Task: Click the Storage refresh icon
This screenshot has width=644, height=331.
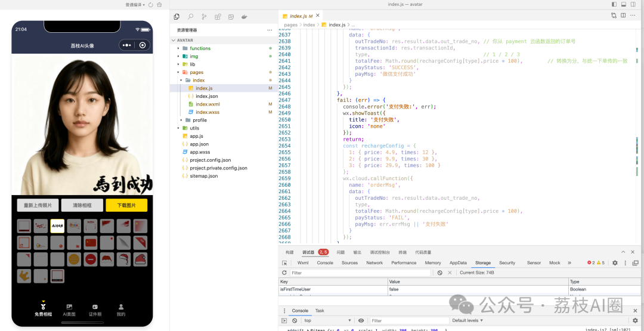Action: pos(284,273)
